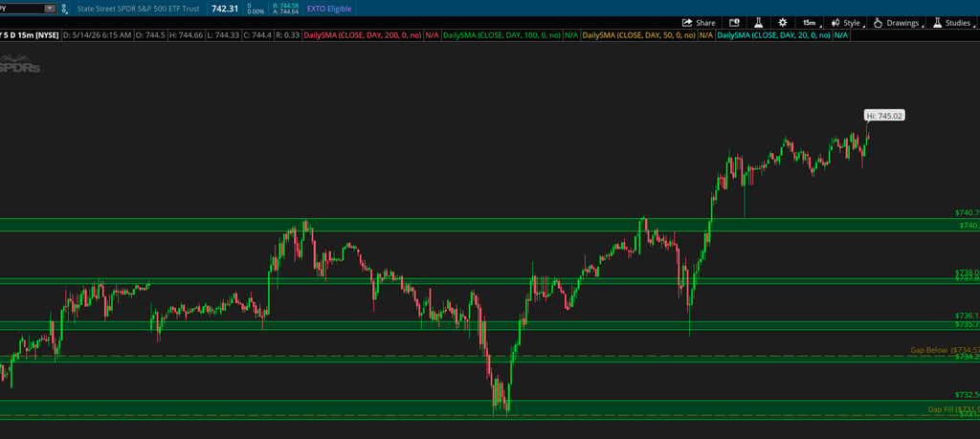Open the quick time frames calendar icon
Image resolution: width=980 pixels, height=439 pixels.
(734, 23)
